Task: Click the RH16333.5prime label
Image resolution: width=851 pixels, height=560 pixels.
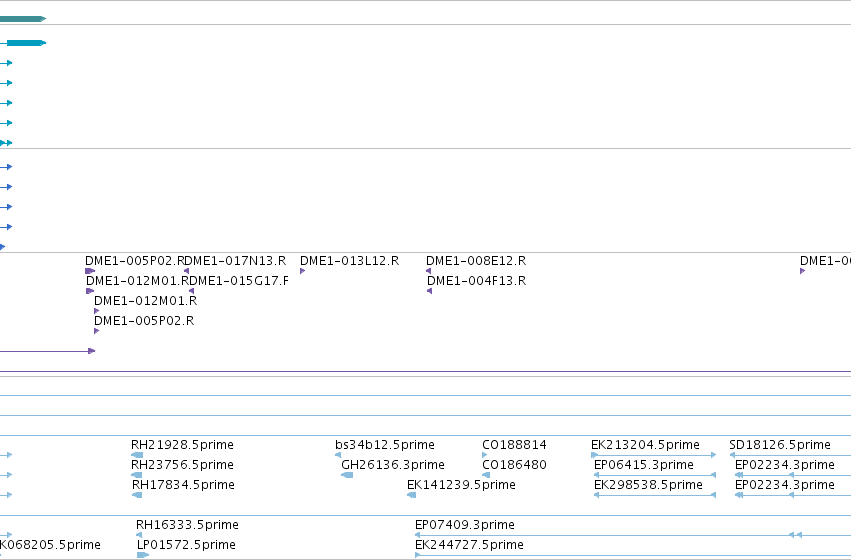Action: tap(187, 525)
